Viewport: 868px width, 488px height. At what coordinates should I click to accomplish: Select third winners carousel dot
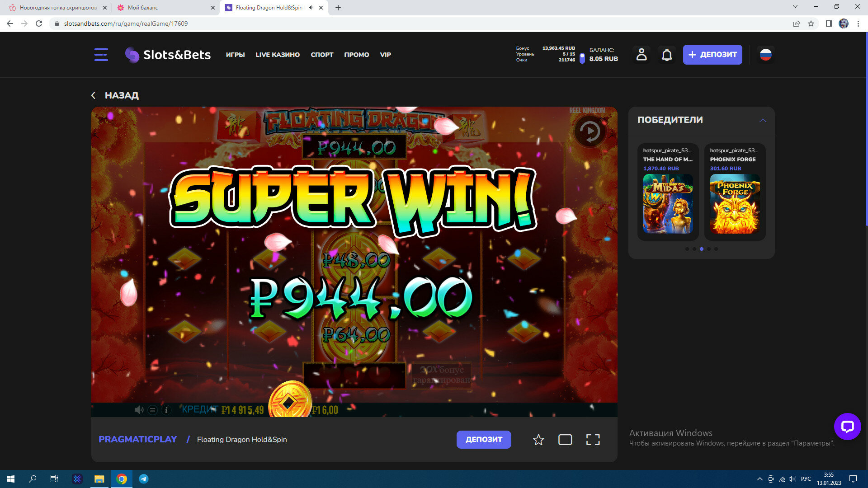point(701,249)
